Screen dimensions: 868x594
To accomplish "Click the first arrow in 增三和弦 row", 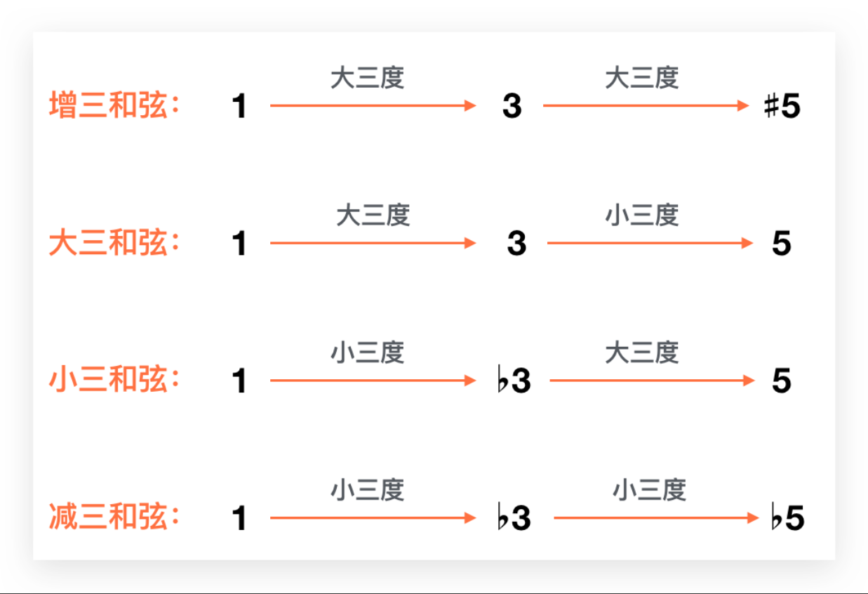I will coord(373,106).
